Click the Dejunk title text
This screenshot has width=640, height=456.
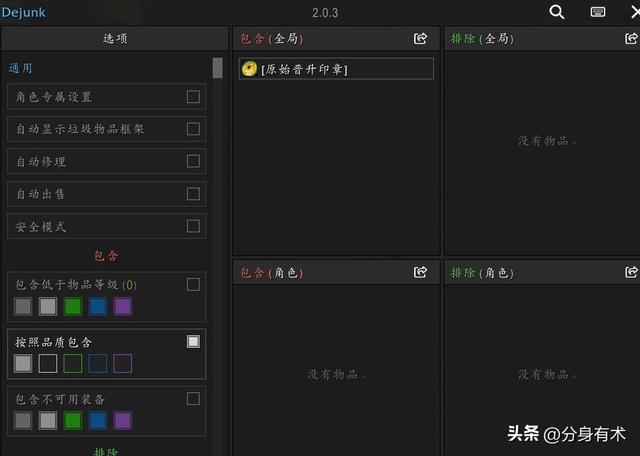(x=23, y=12)
